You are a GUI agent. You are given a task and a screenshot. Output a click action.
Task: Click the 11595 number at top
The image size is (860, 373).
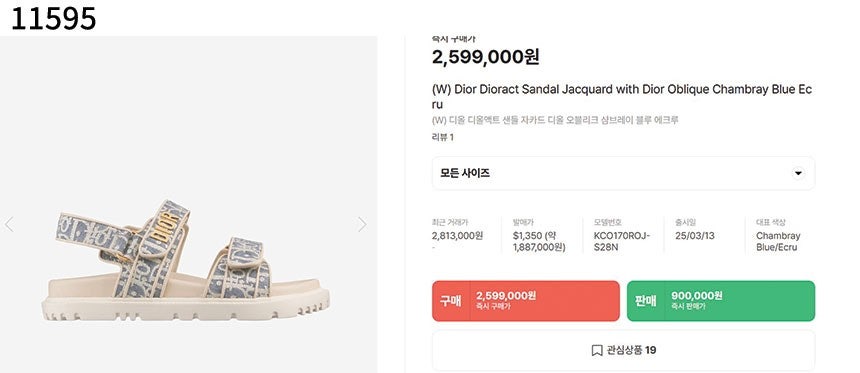click(53, 18)
